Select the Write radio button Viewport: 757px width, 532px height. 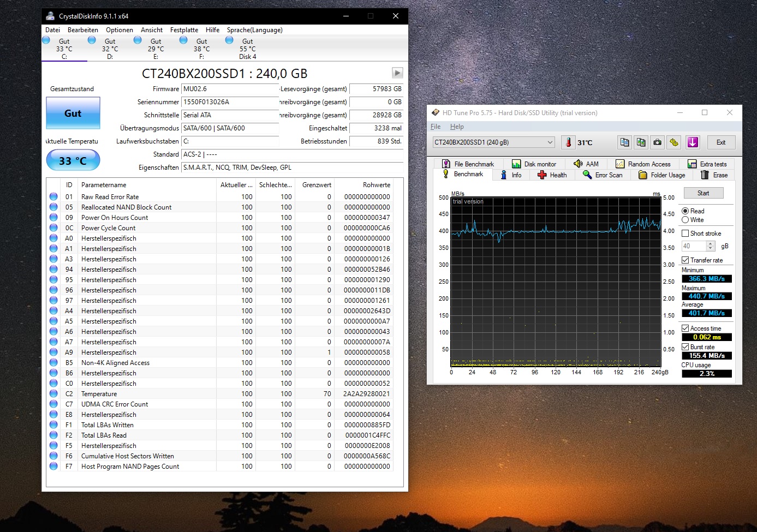click(x=686, y=220)
